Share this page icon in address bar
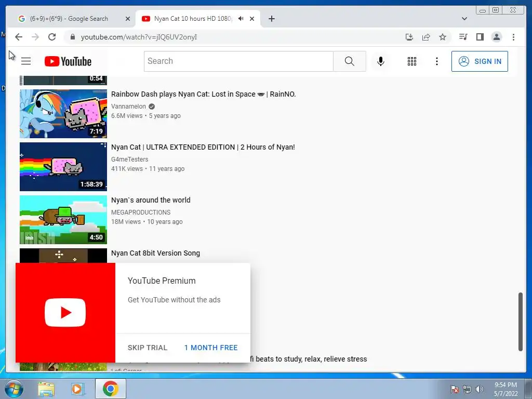This screenshot has height=399, width=532. [x=426, y=37]
